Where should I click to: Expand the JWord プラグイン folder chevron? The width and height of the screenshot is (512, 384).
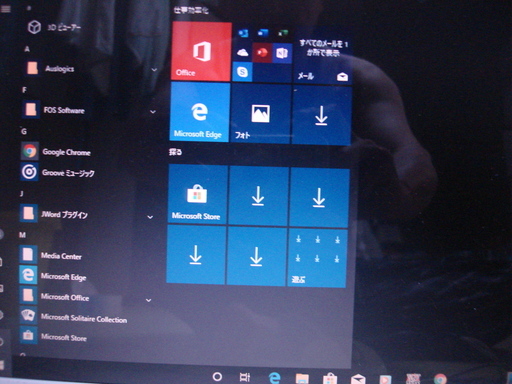coord(150,217)
